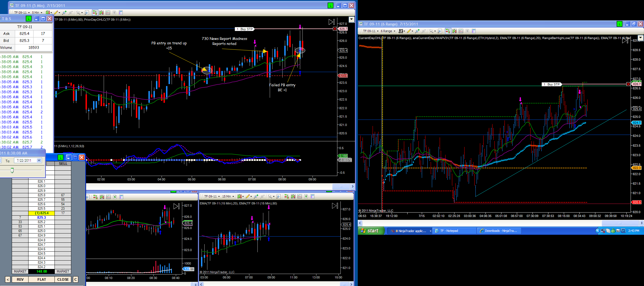Toggle the Data Box in the 6 Range chart
644x286 pixels.
point(439,31)
